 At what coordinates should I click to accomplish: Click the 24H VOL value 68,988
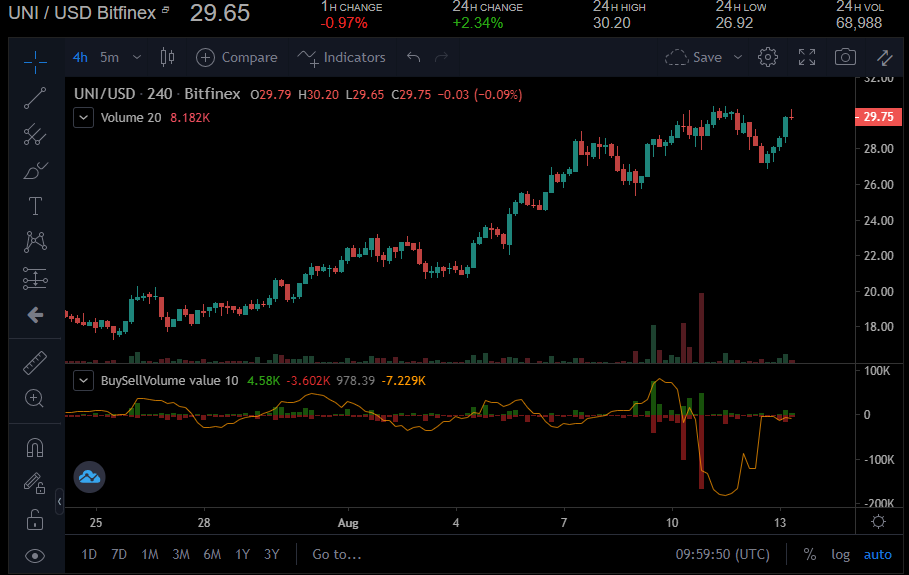859,23
